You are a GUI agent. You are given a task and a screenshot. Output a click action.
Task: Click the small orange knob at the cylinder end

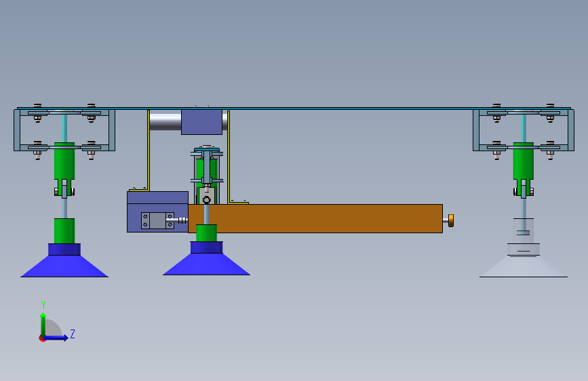pos(451,220)
